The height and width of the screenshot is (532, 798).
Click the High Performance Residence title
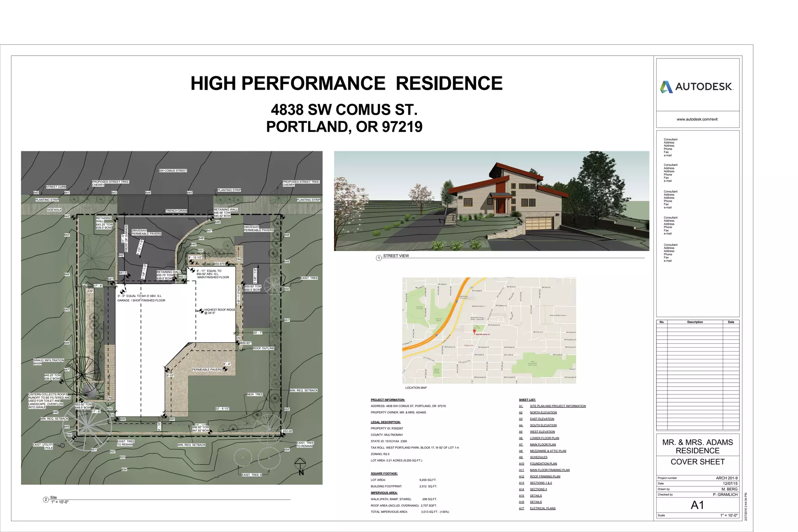click(x=346, y=83)
